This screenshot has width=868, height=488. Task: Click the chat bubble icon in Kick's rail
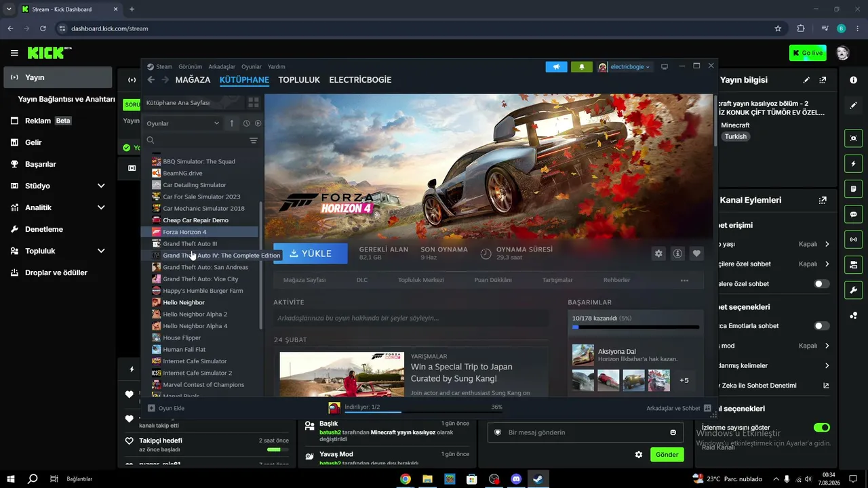853,214
